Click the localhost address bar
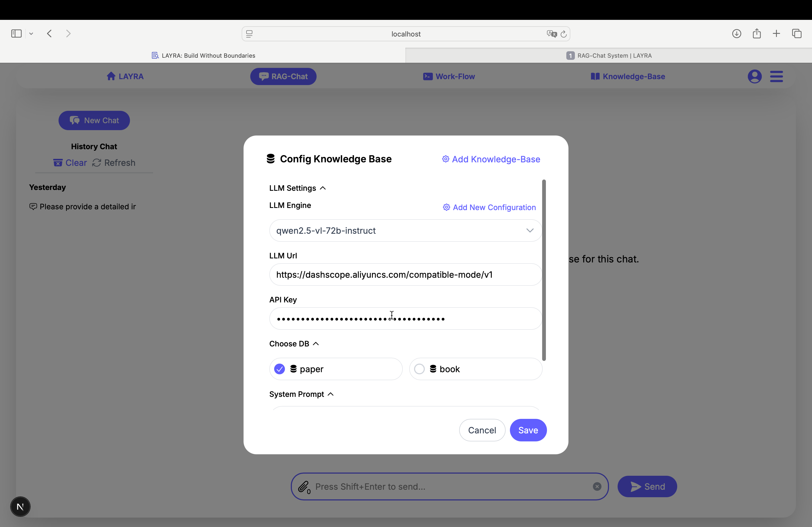The width and height of the screenshot is (812, 527). (406, 34)
